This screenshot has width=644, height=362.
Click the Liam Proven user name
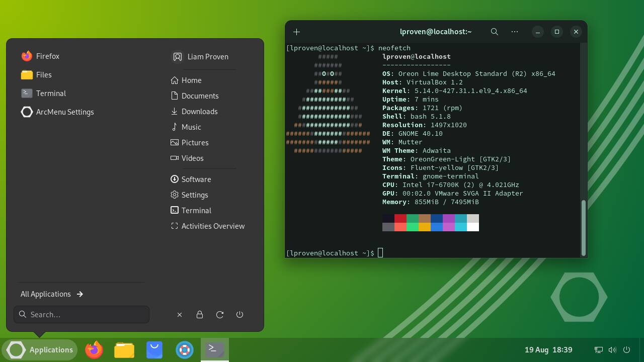click(x=207, y=57)
